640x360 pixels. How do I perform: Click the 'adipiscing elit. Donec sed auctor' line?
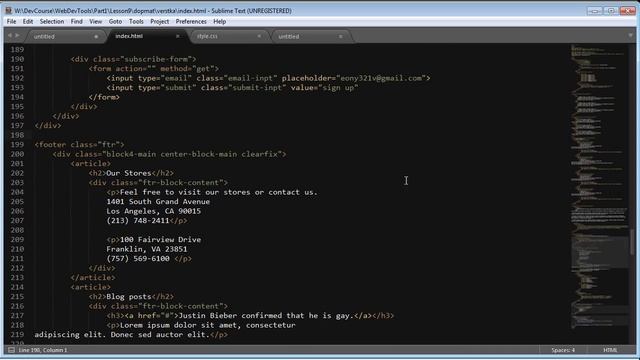pos(131,335)
